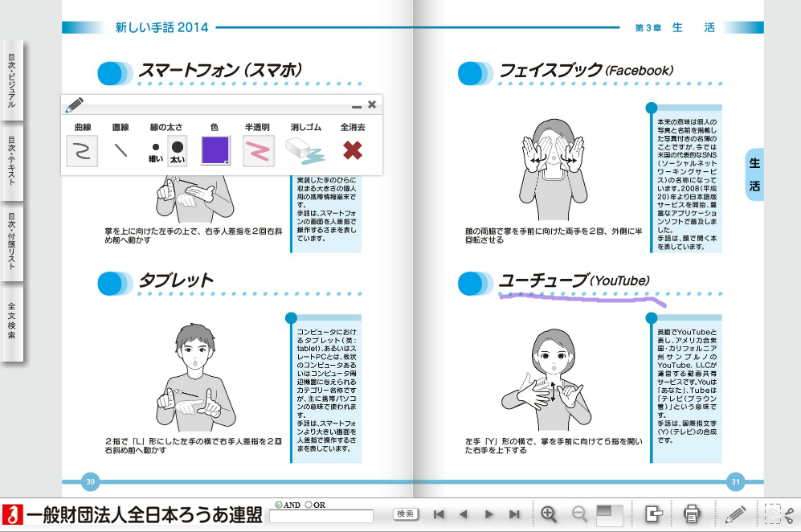
Task: Click page number 31 marker
Action: pos(736,481)
